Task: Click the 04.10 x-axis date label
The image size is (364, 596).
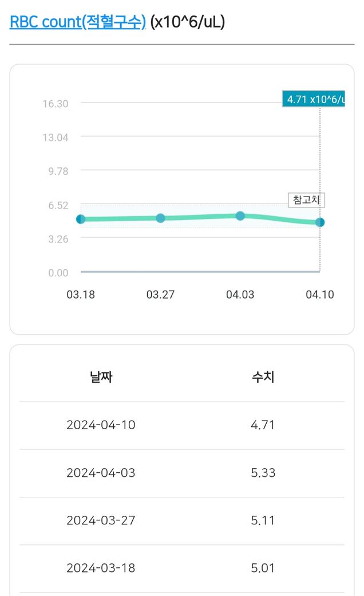Action: (x=319, y=295)
